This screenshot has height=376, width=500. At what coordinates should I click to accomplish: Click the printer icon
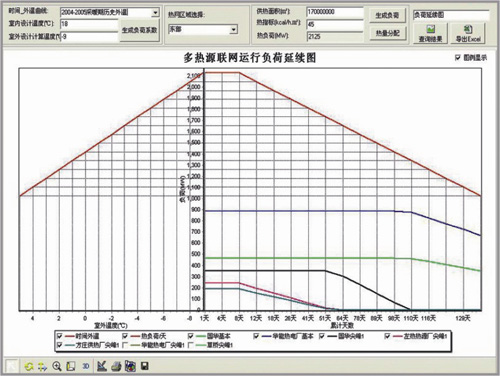[x=116, y=366]
